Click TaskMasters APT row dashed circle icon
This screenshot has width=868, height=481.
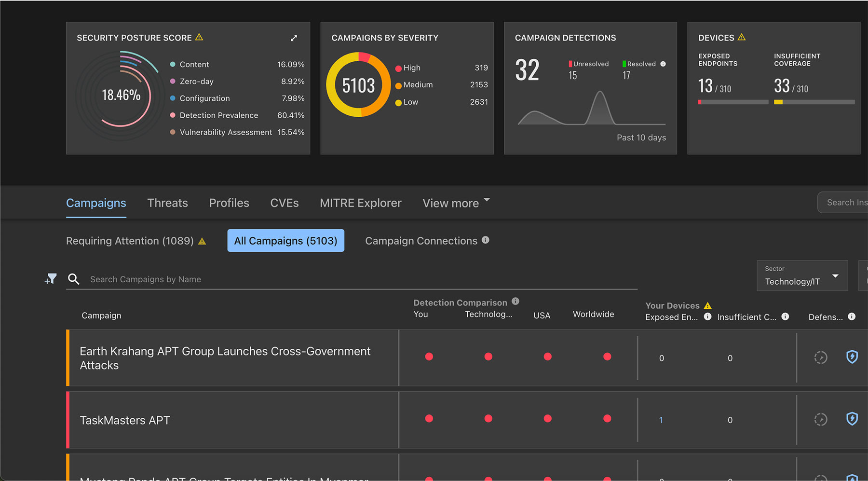[821, 419]
